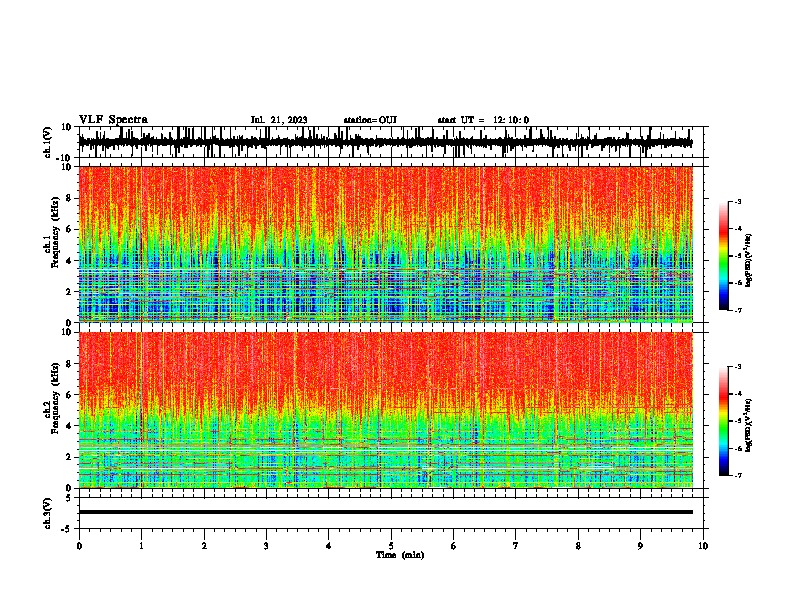Click the 5 minute tick label on time axis
This screenshot has width=792, height=612.
pos(391,546)
